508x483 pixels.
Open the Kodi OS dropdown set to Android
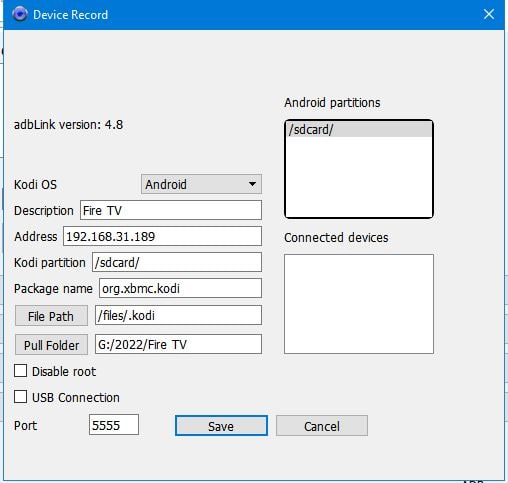201,184
